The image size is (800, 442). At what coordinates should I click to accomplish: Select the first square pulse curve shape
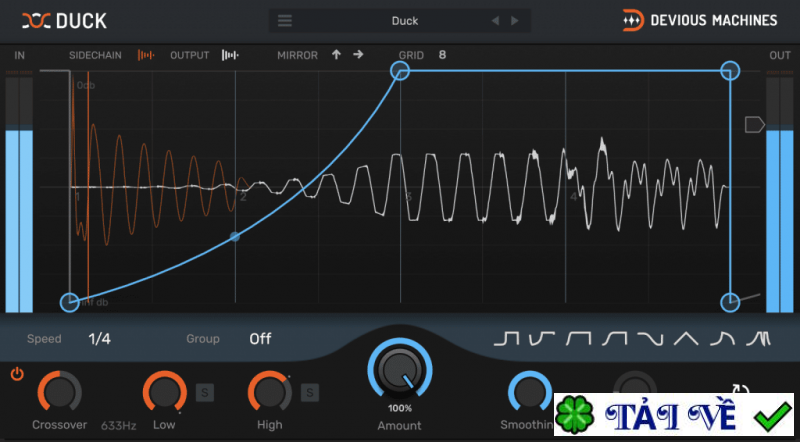coord(506,339)
